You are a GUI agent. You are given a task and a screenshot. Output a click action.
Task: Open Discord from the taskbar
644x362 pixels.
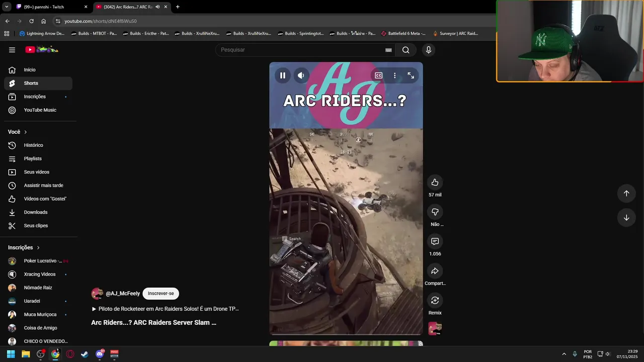point(100,354)
